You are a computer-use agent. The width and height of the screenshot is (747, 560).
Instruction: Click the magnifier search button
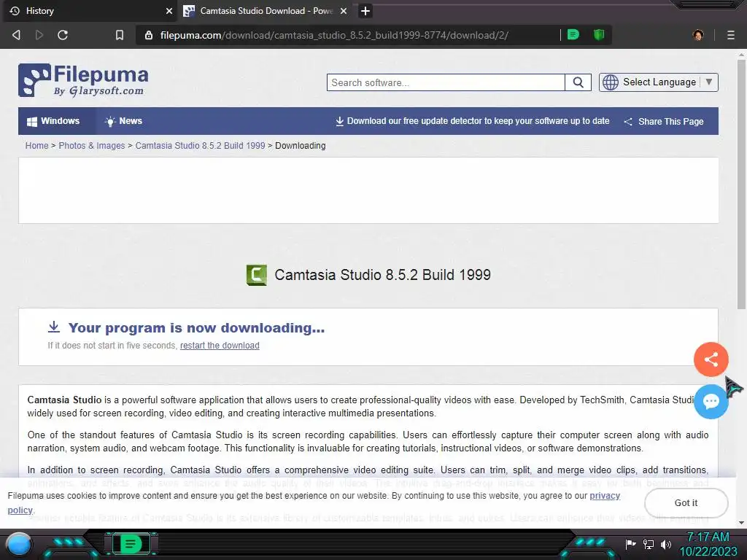click(578, 82)
